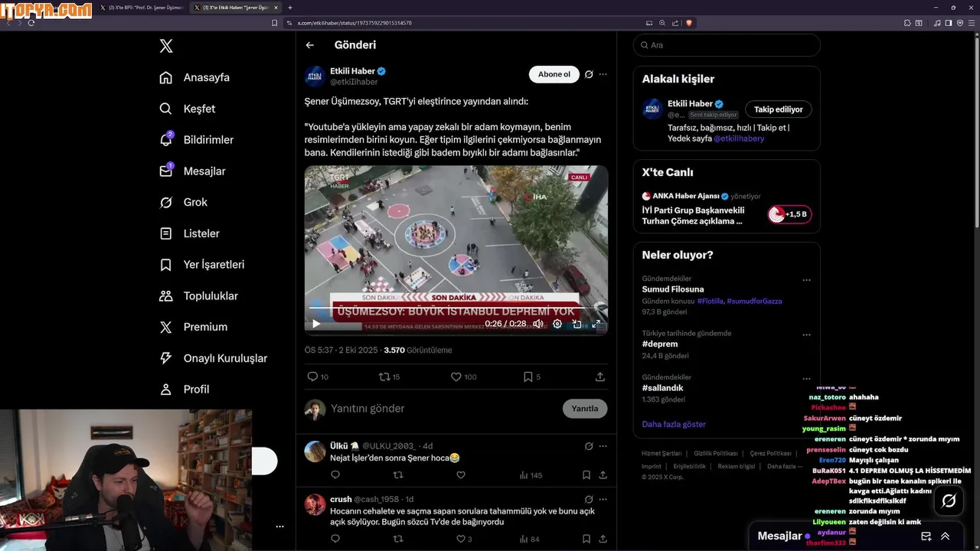980x551 pixels.
Task: Open Listeler in the sidebar
Action: coord(189,233)
